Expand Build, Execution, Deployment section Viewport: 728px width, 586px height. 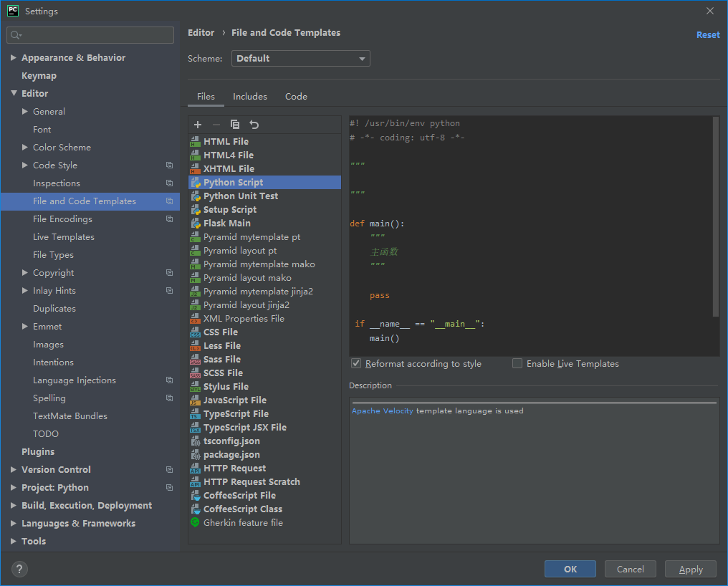14,505
